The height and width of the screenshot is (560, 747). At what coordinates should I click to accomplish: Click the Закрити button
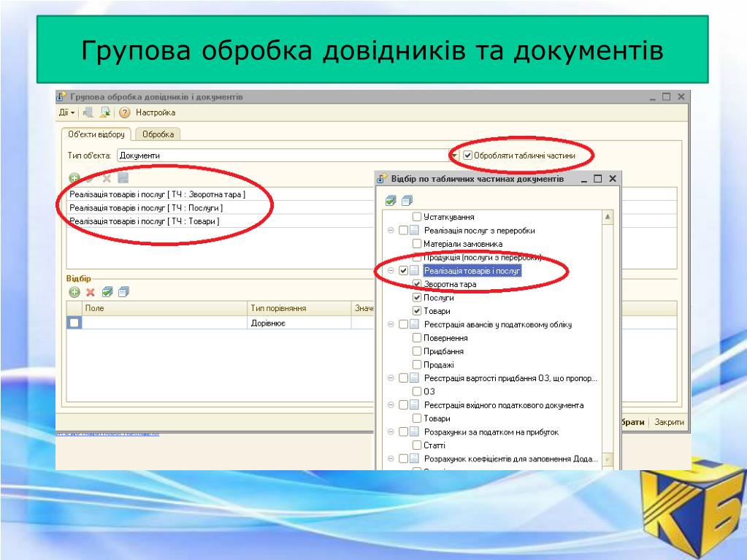tap(669, 422)
